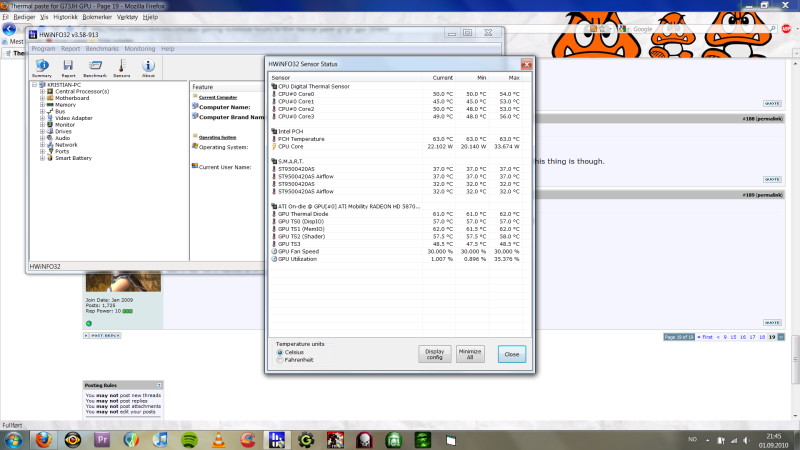Select the Celsius temperature unit

pos(280,352)
